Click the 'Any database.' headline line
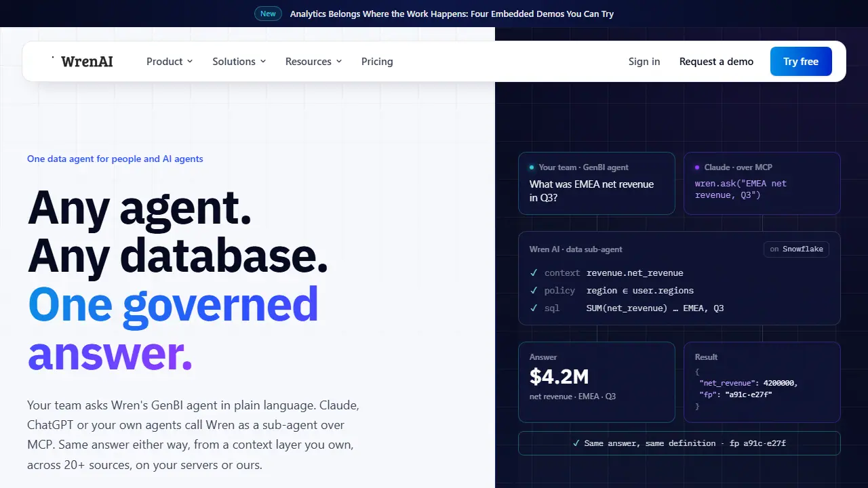Viewport: 868px width, 488px height. (x=178, y=256)
